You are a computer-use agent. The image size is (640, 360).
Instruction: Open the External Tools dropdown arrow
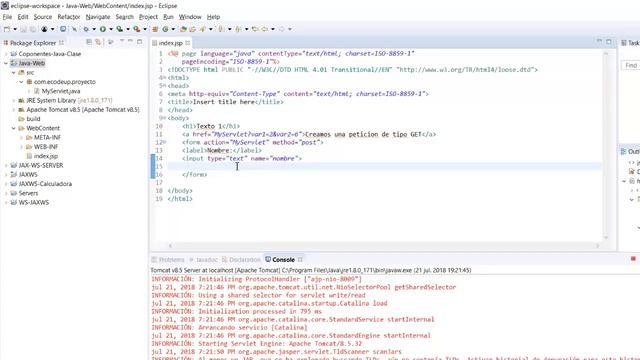[x=145, y=29]
